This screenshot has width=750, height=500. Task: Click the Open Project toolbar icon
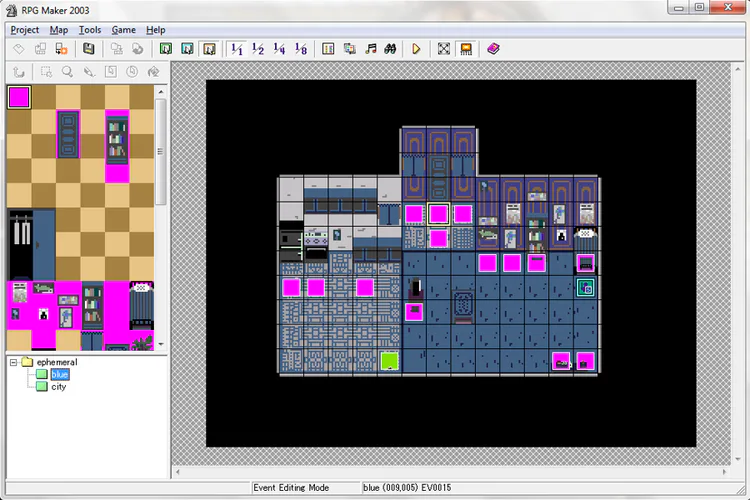40,49
